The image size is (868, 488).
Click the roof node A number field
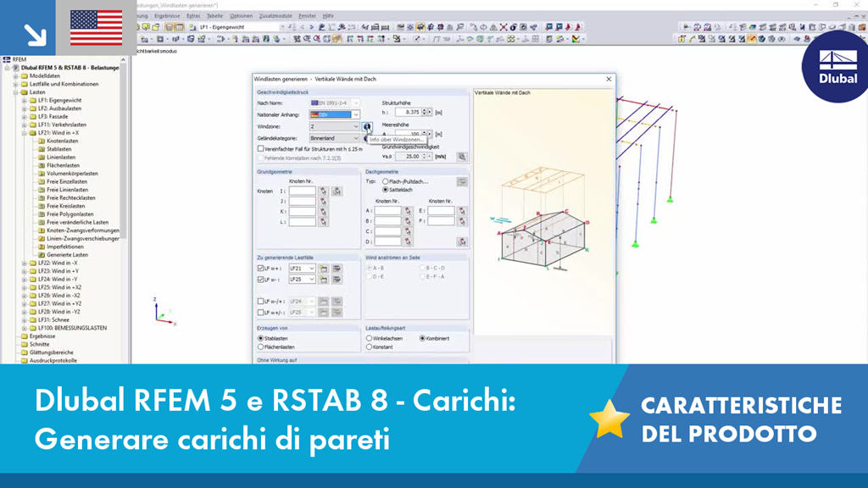pyautogui.click(x=387, y=211)
